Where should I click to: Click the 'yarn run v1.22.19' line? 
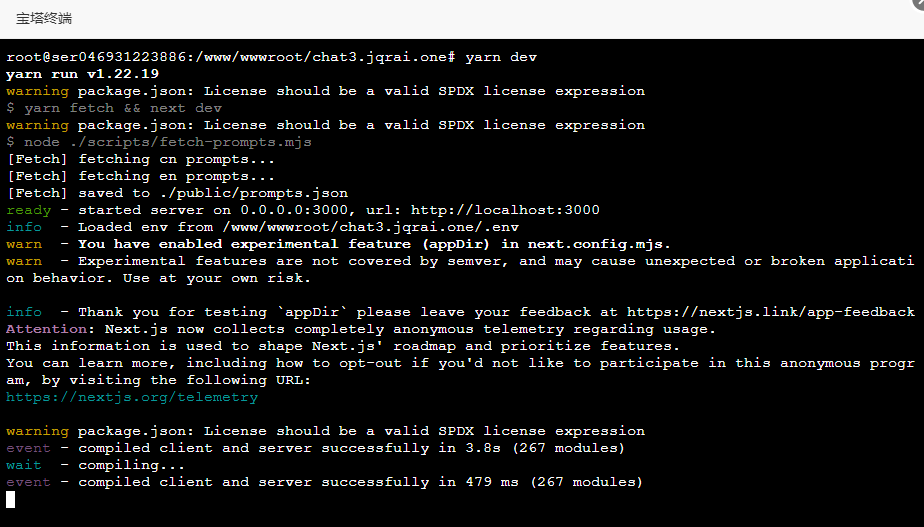pos(82,74)
